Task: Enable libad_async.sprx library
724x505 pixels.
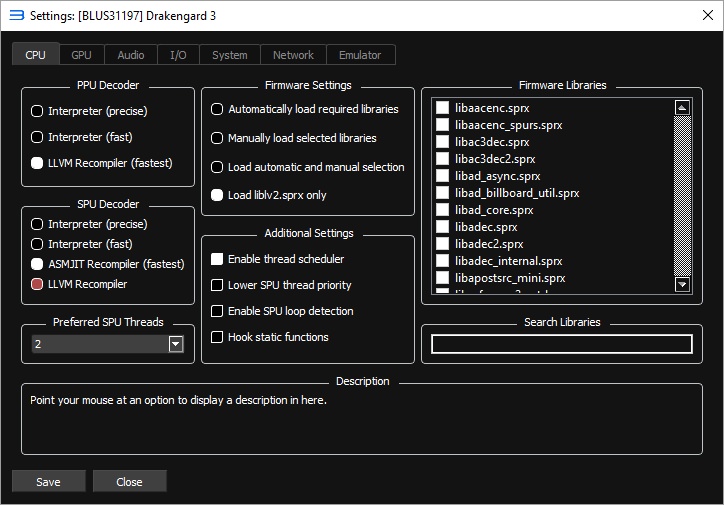Action: tap(442, 176)
